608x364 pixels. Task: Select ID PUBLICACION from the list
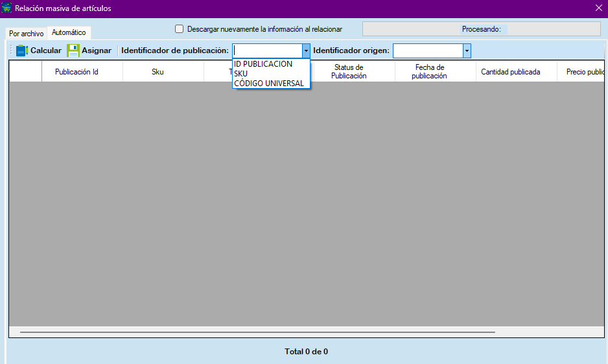click(x=263, y=64)
